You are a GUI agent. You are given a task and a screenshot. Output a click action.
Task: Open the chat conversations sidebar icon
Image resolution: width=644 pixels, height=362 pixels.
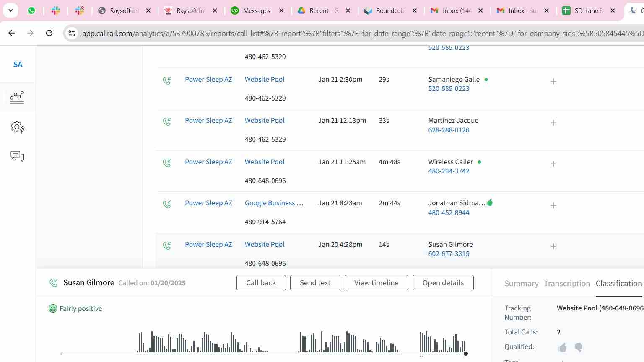click(17, 156)
